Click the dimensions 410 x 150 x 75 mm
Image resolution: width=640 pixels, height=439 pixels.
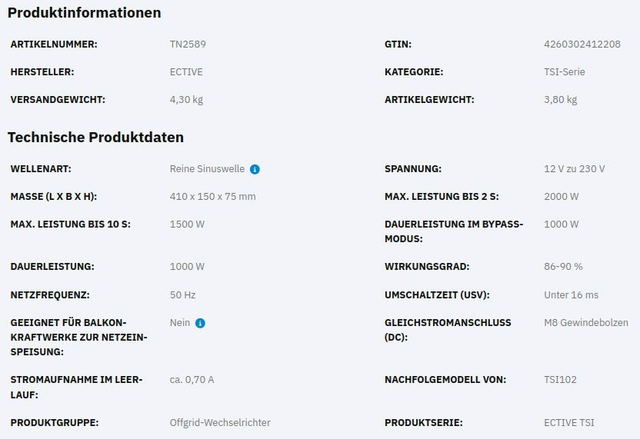pos(213,196)
